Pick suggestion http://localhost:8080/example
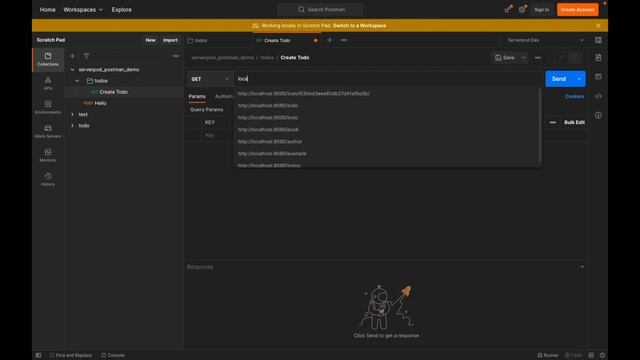Screen dimensions: 640x360 click(x=272, y=153)
